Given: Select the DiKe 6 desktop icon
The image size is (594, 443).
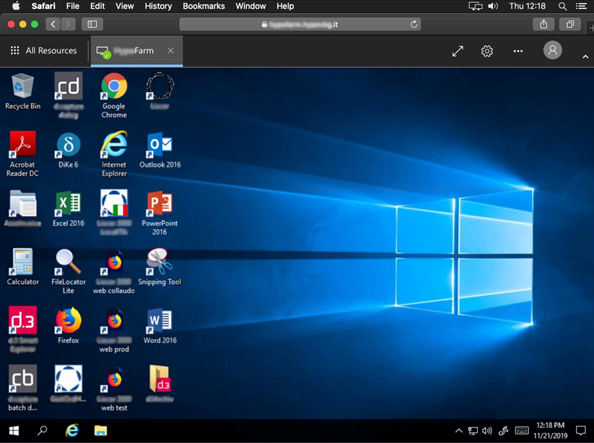Looking at the screenshot, I should (68, 150).
